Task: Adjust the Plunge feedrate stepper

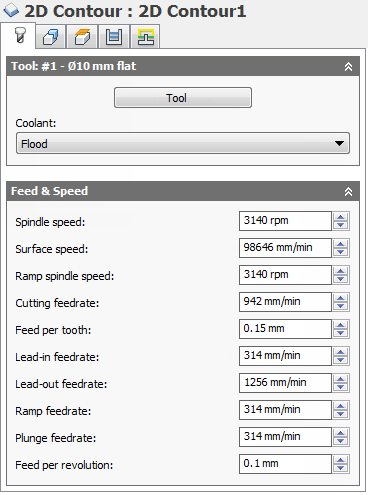Action: pyautogui.click(x=341, y=437)
